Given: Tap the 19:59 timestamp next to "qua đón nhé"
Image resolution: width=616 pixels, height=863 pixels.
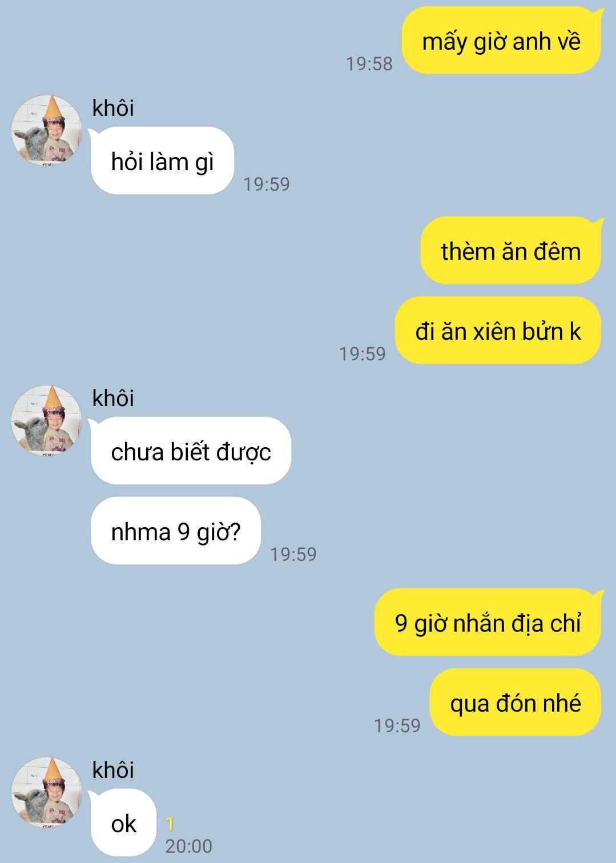Looking at the screenshot, I should click(397, 725).
